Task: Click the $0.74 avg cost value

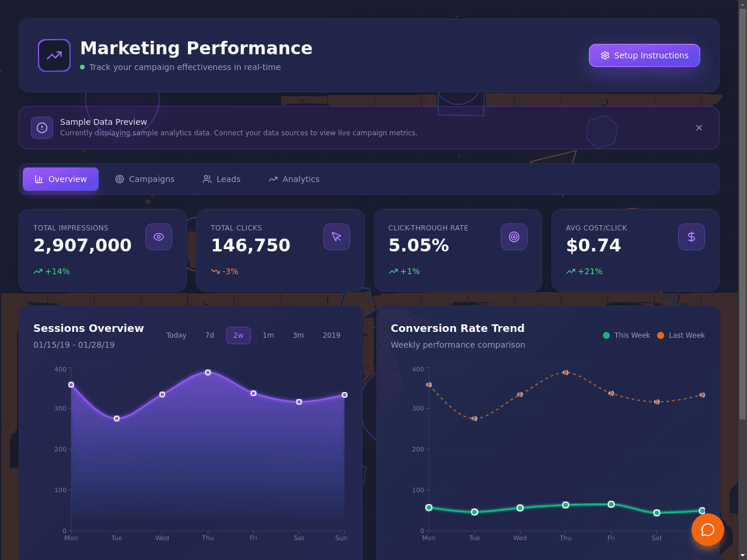Action: pos(594,246)
